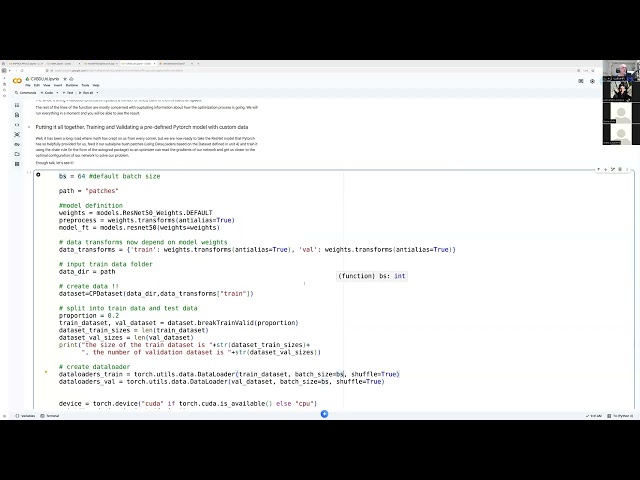Add a Text cell
Viewport: 640px width, 480px height.
pos(68,93)
